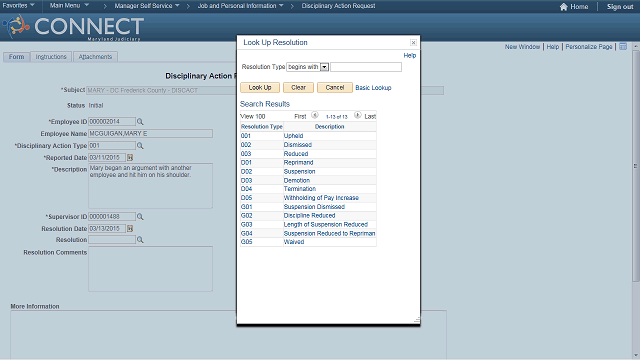This screenshot has height=360, width=640.
Task: Show the previous results page arrow
Action: 315,116
